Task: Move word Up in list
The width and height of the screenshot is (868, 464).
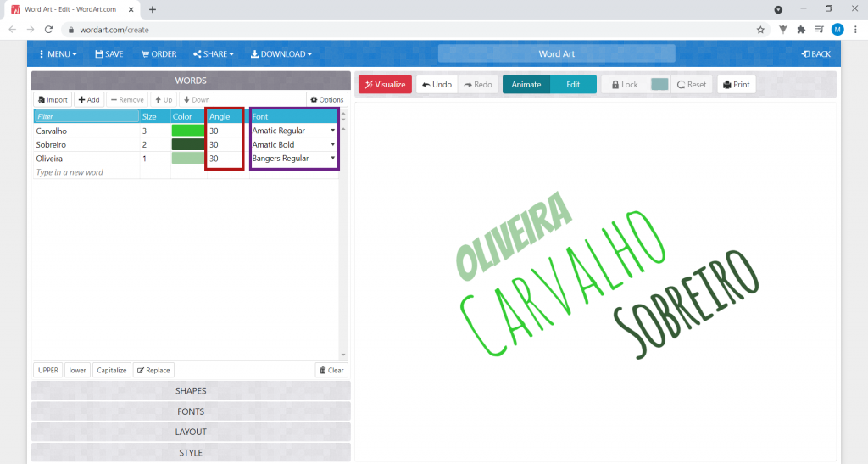Action: [164, 99]
